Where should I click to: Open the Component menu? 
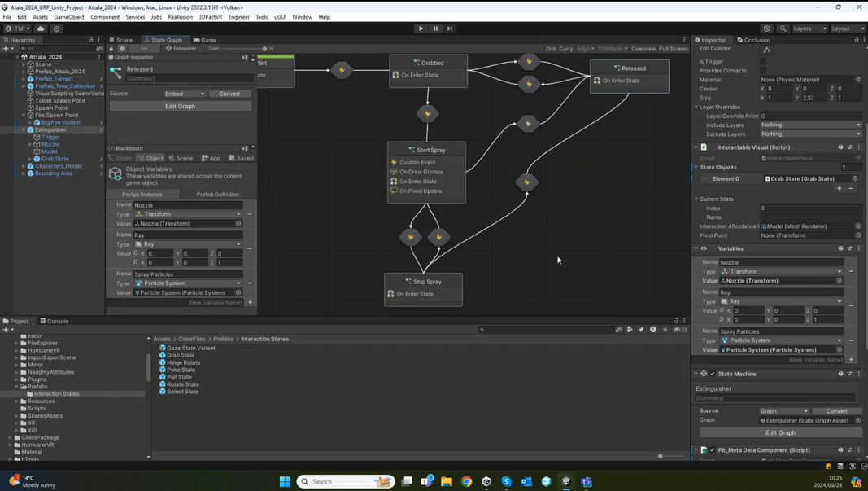tap(105, 17)
